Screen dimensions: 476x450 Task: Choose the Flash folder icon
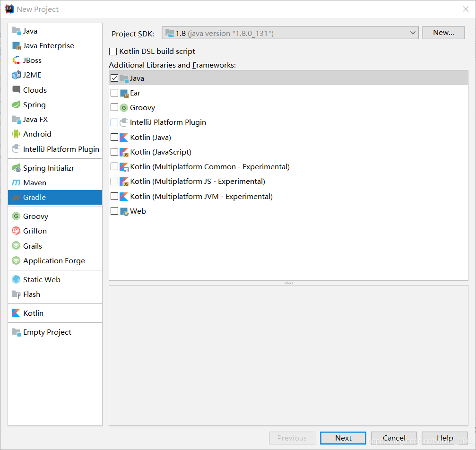(x=16, y=294)
